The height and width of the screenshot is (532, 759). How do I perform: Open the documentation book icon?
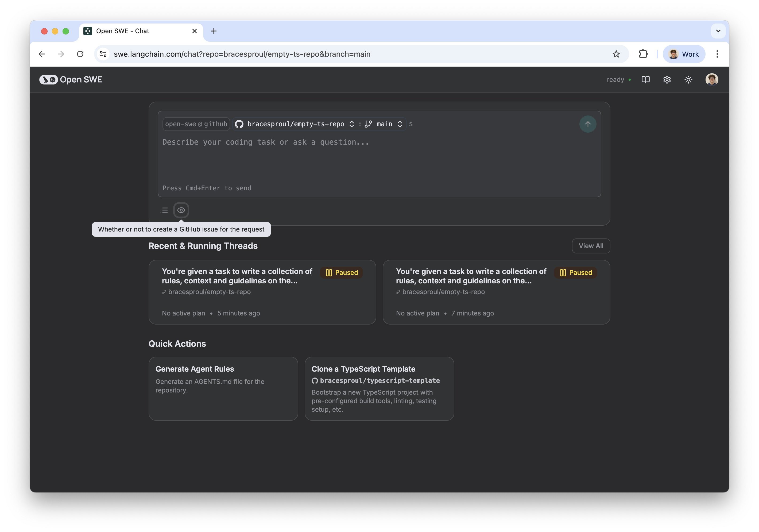point(646,79)
